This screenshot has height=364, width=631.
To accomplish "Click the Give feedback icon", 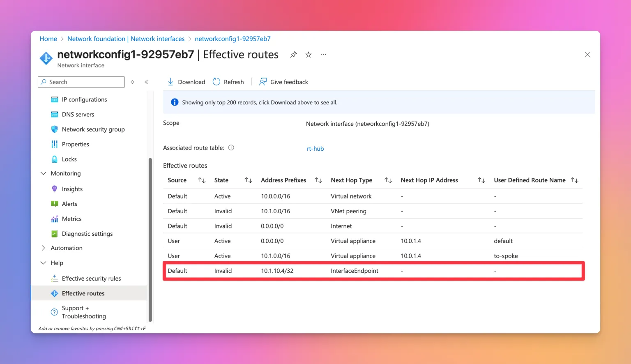I will 263,82.
